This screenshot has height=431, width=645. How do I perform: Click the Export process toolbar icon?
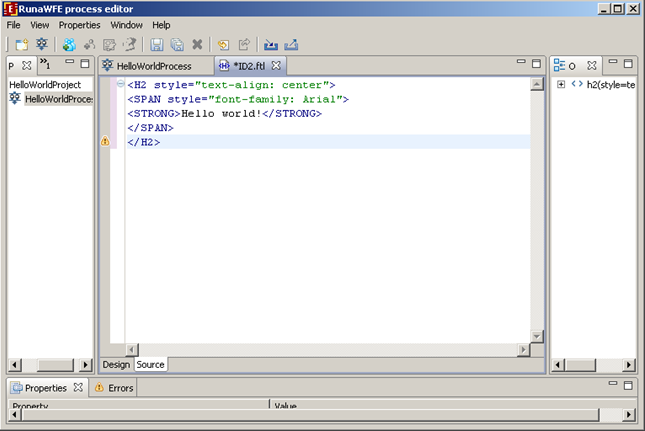[291, 45]
